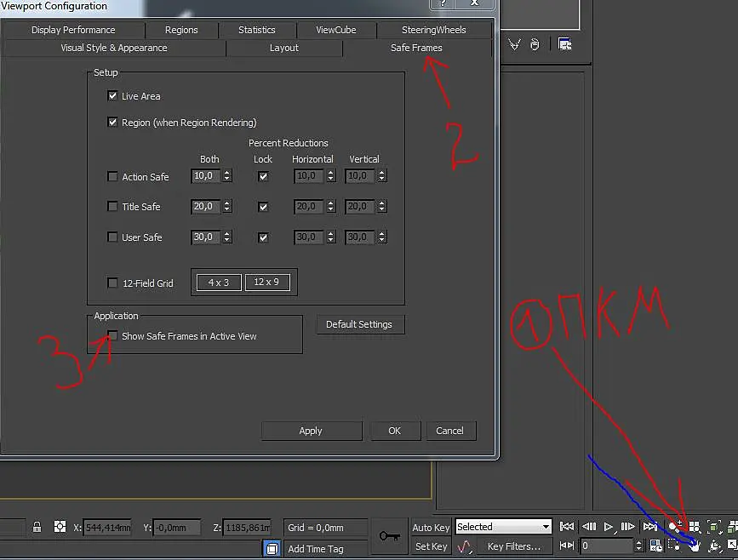Select the Zoom All tool
The width and height of the screenshot is (738, 560).
tap(695, 527)
